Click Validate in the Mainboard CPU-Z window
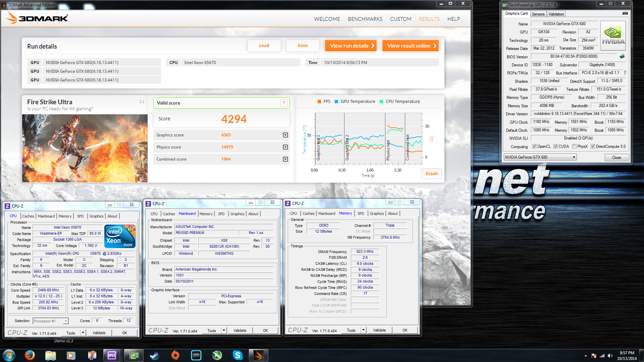644x362 pixels. 240,330
